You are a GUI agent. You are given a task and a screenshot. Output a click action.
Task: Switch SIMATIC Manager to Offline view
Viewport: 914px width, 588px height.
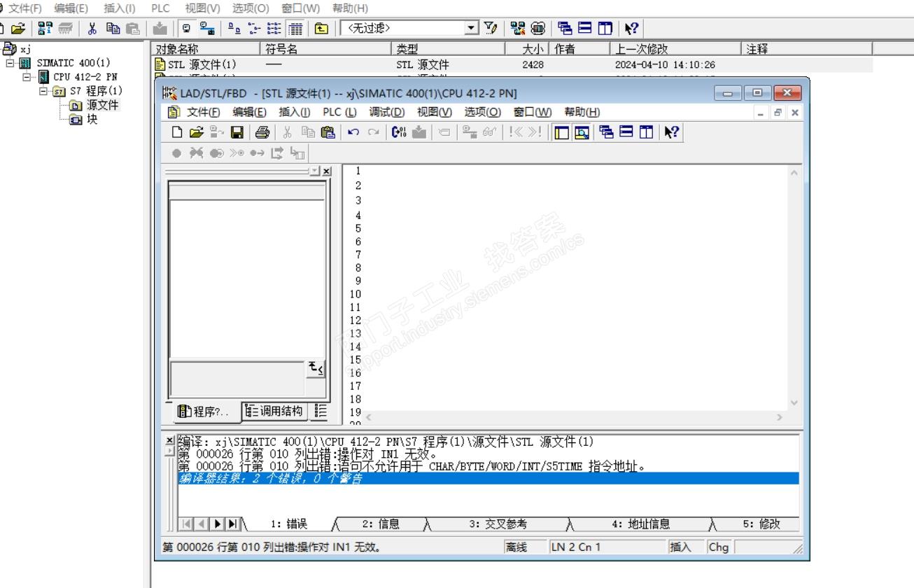click(x=188, y=28)
